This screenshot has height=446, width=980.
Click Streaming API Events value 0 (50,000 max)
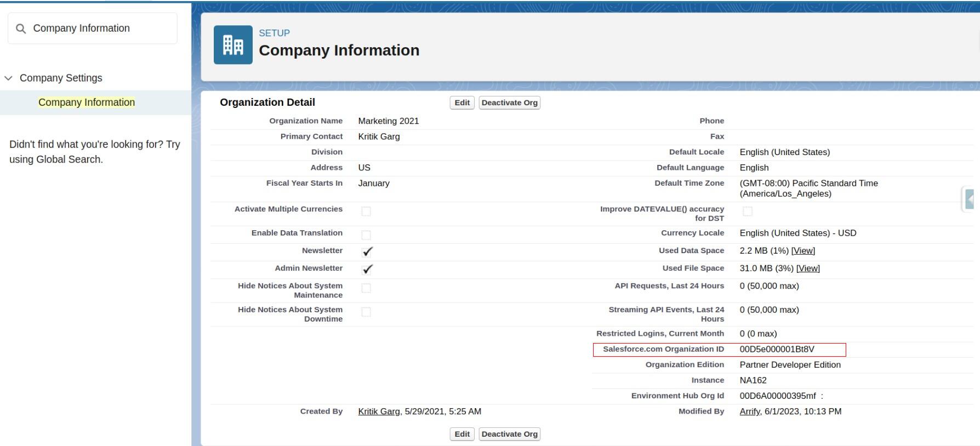(x=770, y=310)
